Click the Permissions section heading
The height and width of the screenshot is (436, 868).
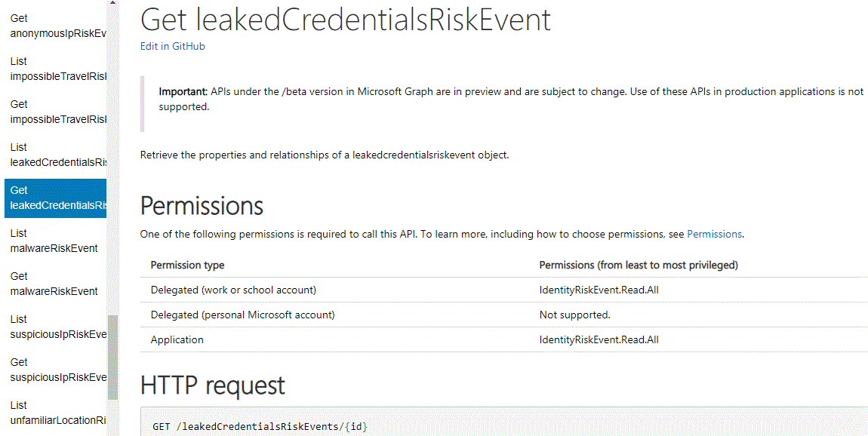[202, 206]
